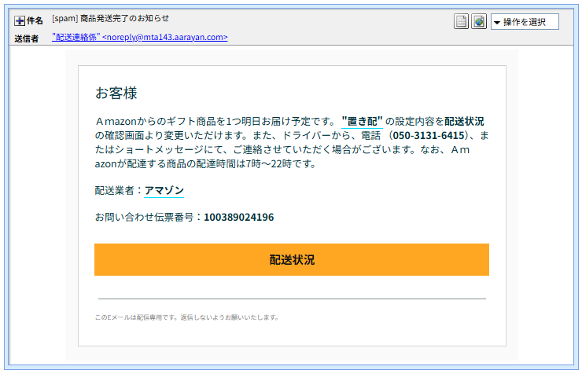Click the plain text view document icon

(461, 21)
